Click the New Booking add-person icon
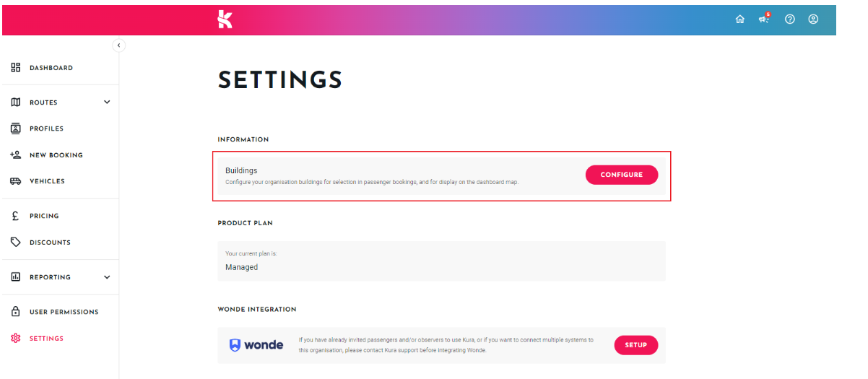Screen dimensions: 868x379 (x=15, y=154)
